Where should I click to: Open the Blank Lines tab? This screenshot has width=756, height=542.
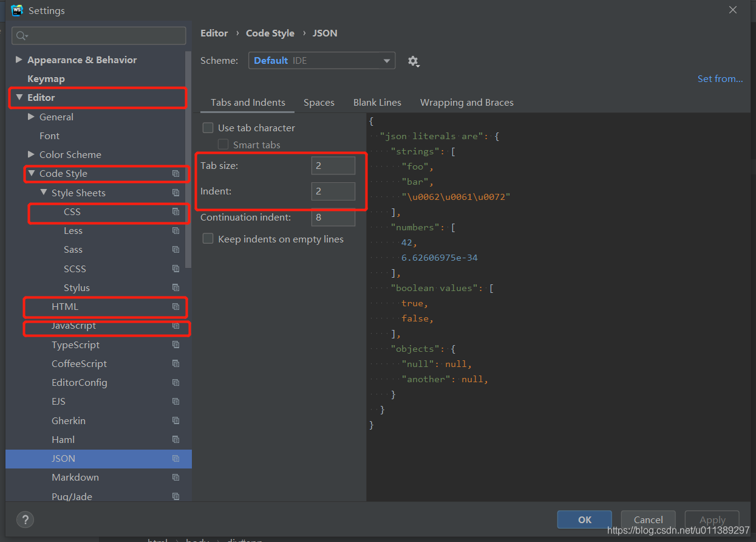click(x=377, y=103)
